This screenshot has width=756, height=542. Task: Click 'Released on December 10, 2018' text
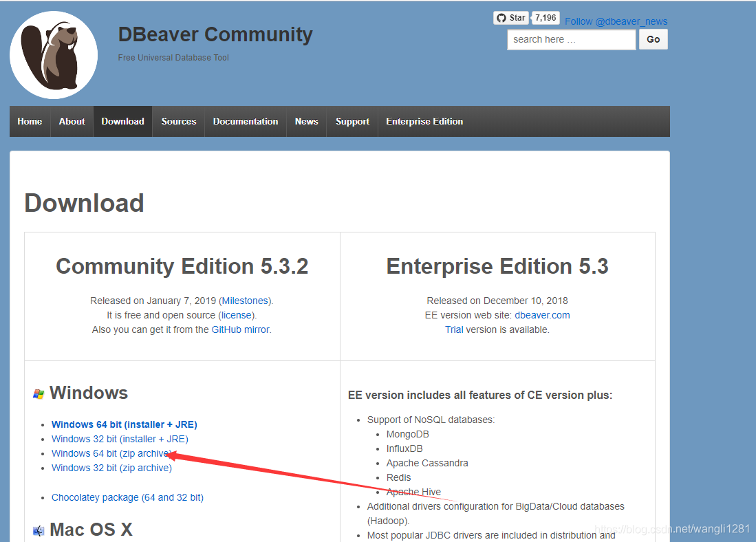click(x=497, y=301)
